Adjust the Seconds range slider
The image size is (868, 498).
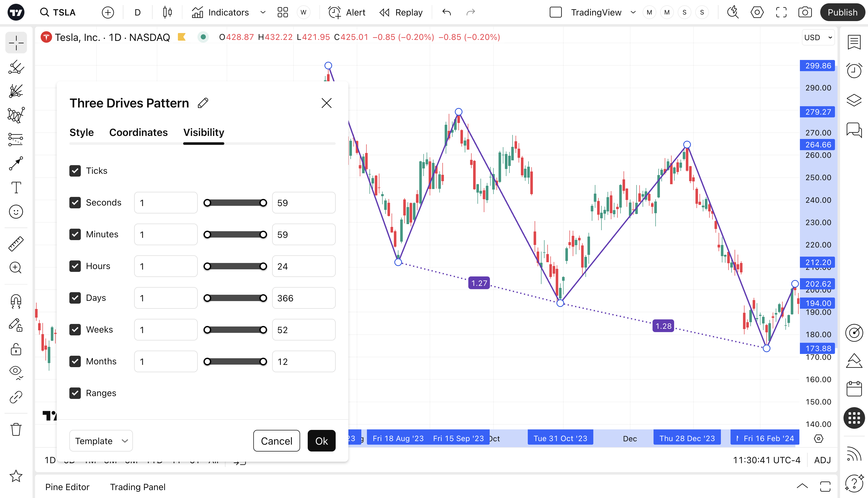pyautogui.click(x=235, y=203)
